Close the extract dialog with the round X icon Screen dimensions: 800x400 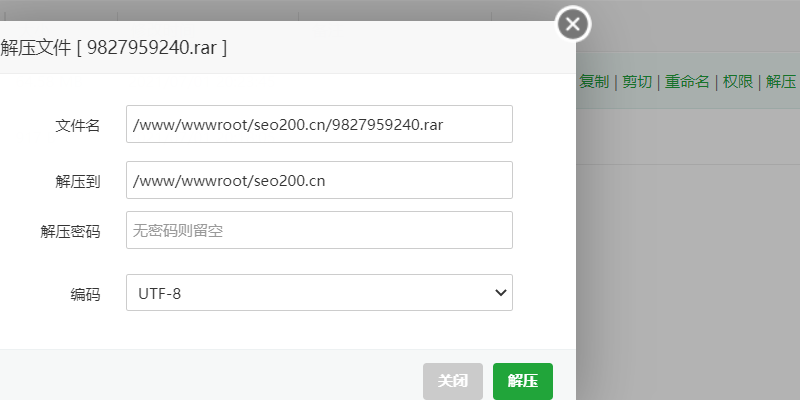click(573, 25)
